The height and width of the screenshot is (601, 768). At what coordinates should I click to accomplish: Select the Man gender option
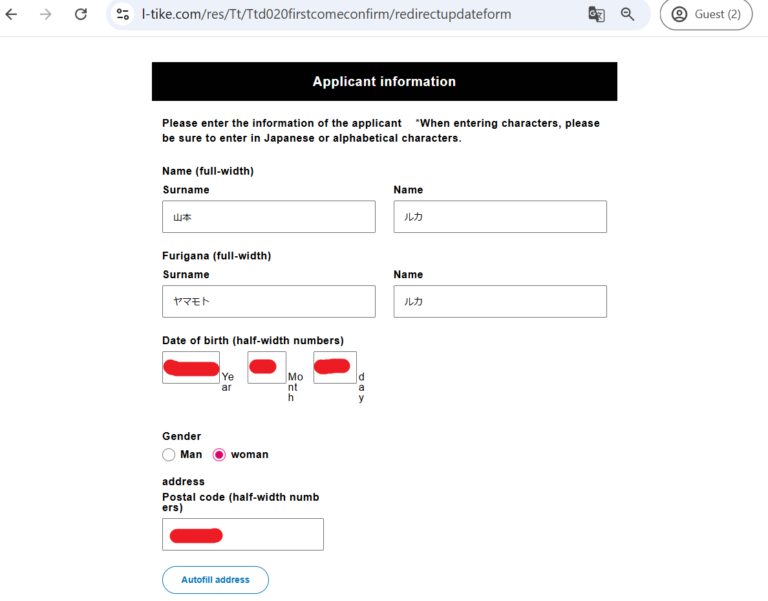click(x=169, y=454)
